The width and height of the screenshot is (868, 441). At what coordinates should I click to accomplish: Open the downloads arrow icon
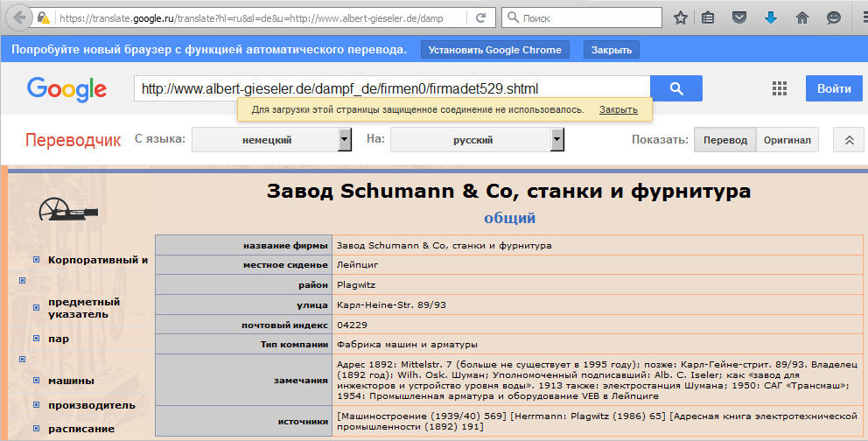(x=771, y=17)
